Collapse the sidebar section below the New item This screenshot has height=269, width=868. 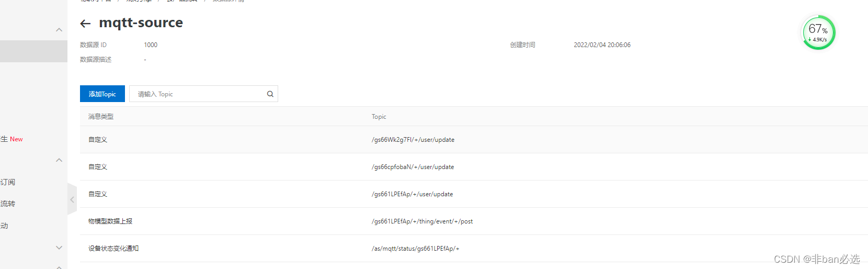point(59,160)
